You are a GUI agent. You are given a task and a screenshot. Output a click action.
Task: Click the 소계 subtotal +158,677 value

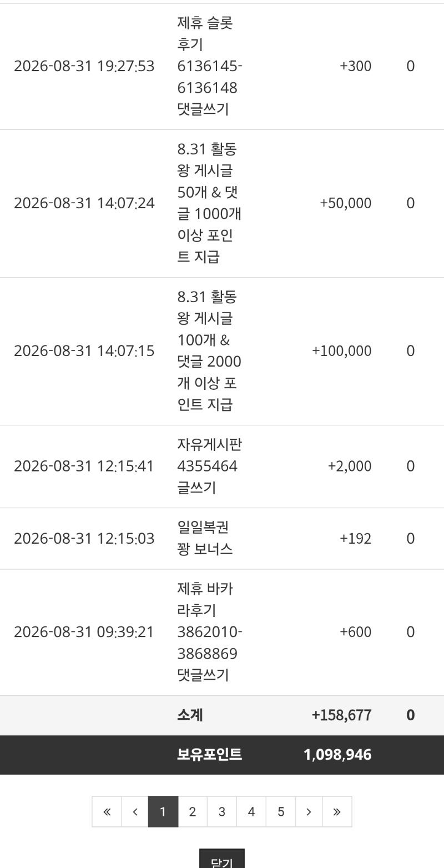coord(342,715)
